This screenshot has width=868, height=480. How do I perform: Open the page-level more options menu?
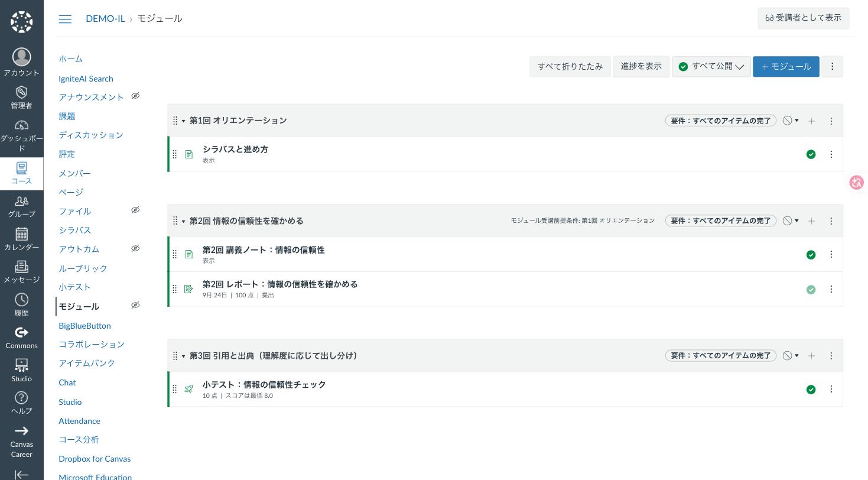833,67
